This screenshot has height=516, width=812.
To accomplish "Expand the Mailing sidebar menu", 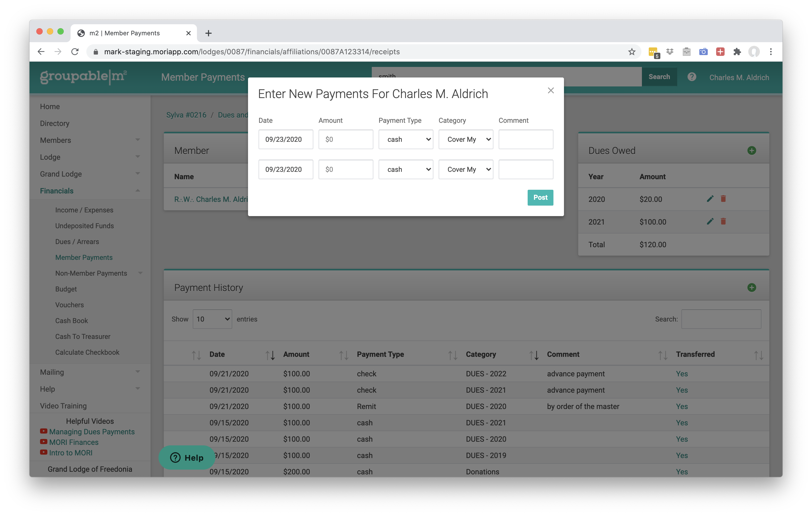I will click(90, 372).
